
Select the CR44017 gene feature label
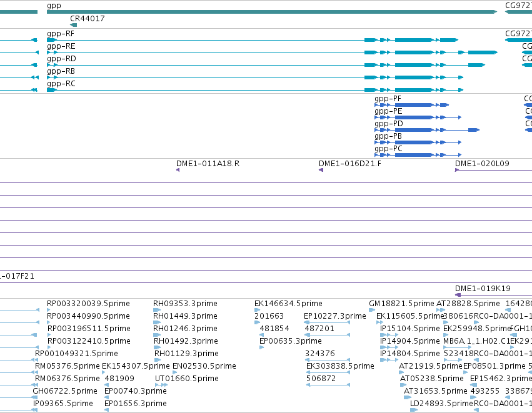click(87, 19)
